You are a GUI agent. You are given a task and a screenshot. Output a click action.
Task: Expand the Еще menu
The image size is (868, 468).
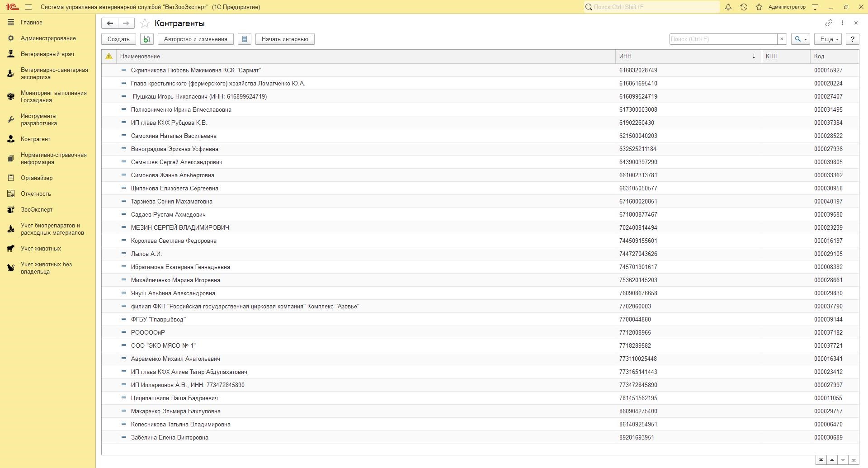coord(828,39)
